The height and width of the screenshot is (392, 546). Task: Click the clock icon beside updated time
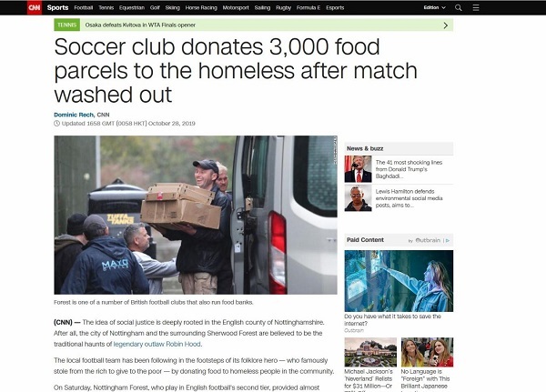[56, 124]
